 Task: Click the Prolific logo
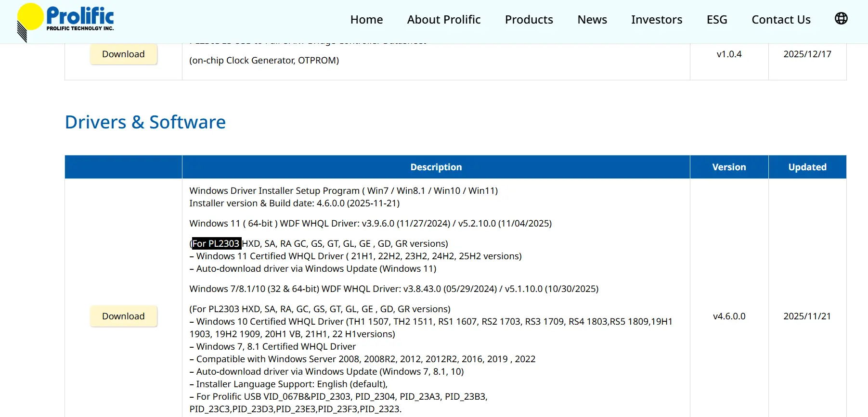point(65,22)
